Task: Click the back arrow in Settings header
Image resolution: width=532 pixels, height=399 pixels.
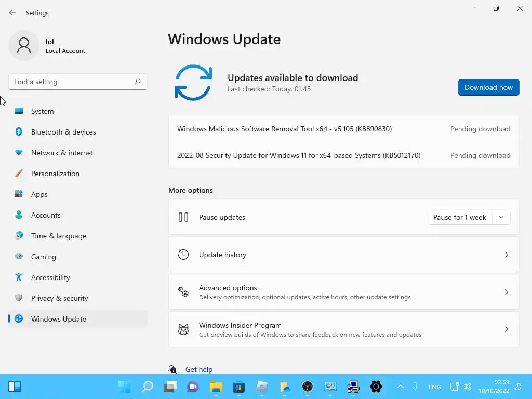Action: (x=12, y=12)
